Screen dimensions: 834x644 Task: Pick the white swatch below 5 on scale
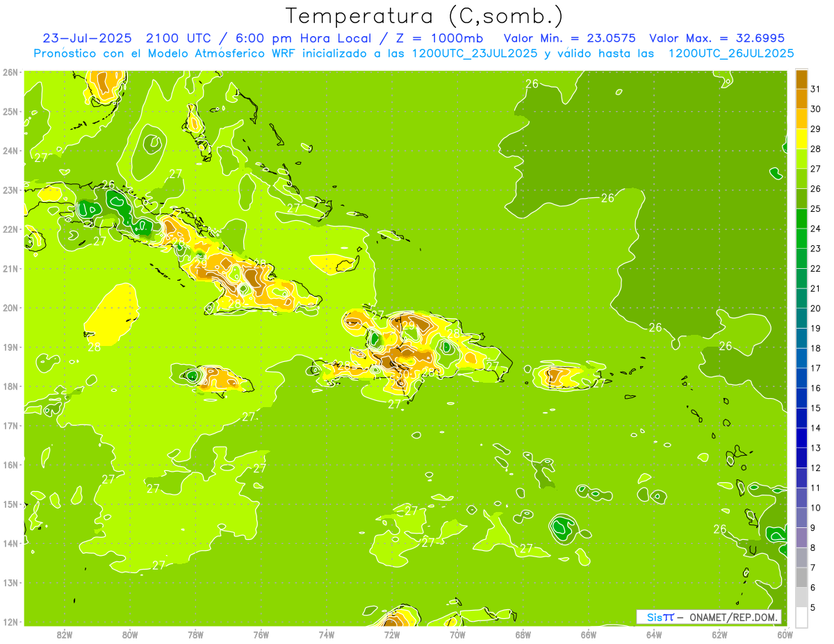click(x=801, y=617)
